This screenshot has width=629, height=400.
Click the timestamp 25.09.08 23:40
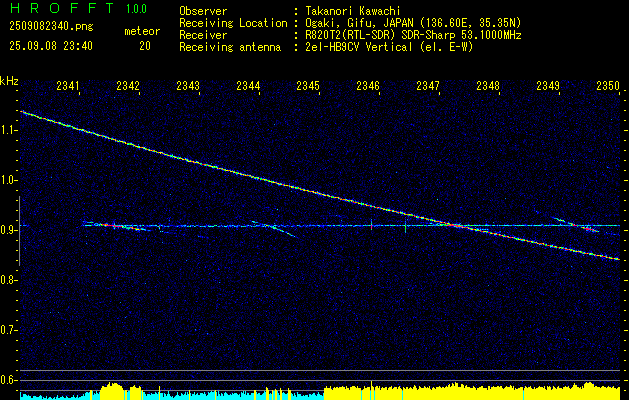51,46
